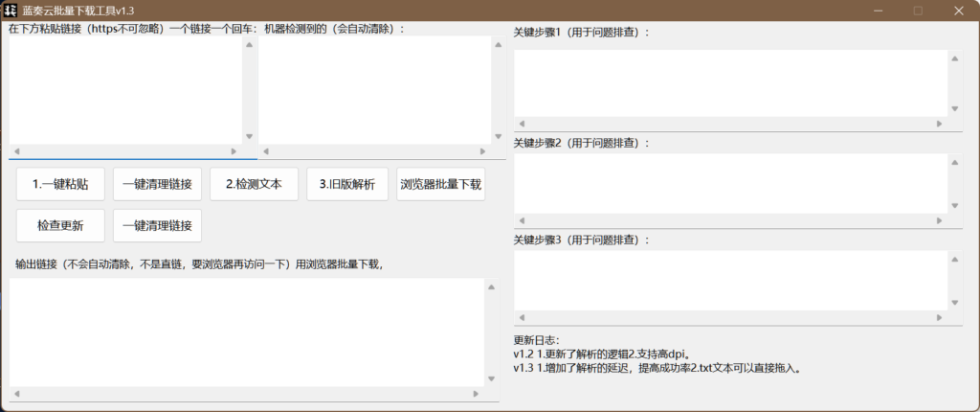Image resolution: width=980 pixels, height=412 pixels.
Task: Open 浏览器批量下载 batch download
Action: [x=440, y=184]
